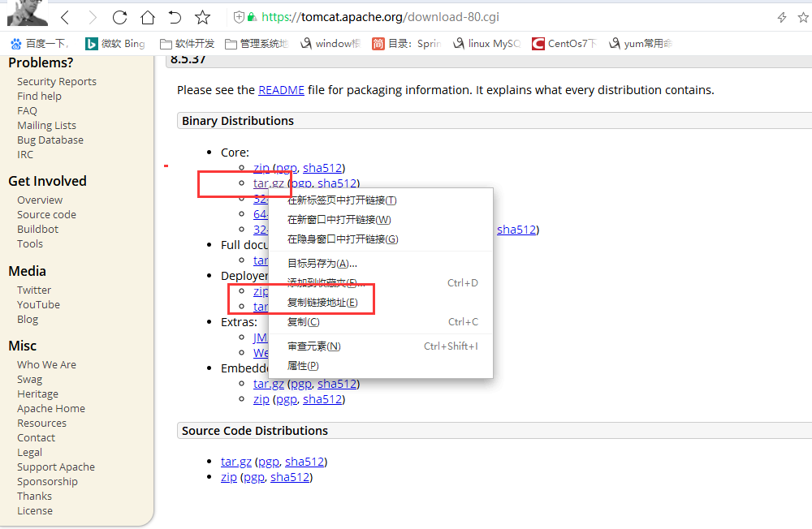Screen dimensions: 812x529
Task: Click sha512 link beside Source Code zip
Action: click(x=290, y=477)
